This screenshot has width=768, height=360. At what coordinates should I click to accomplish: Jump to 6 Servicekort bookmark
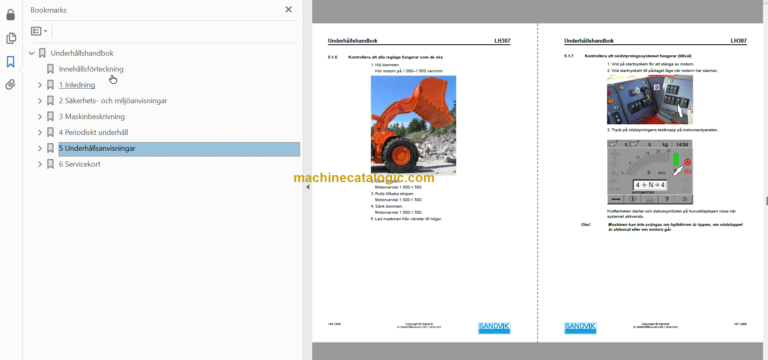(80, 164)
